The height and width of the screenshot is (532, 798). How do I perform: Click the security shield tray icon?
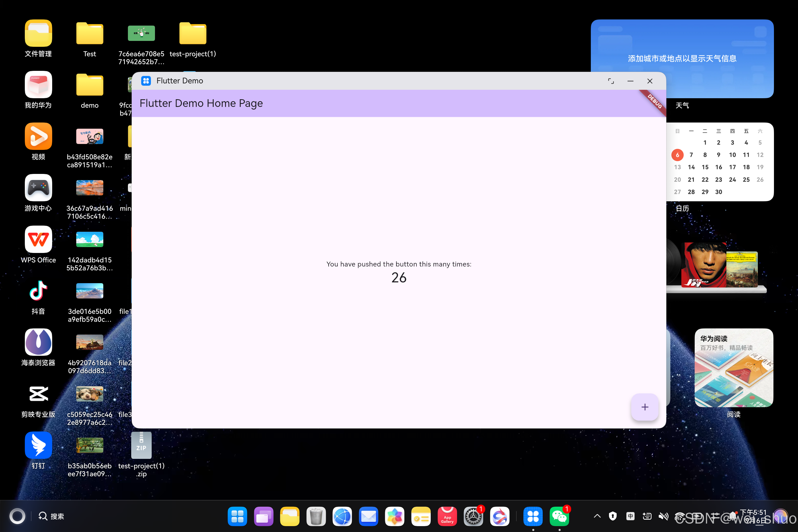point(613,516)
